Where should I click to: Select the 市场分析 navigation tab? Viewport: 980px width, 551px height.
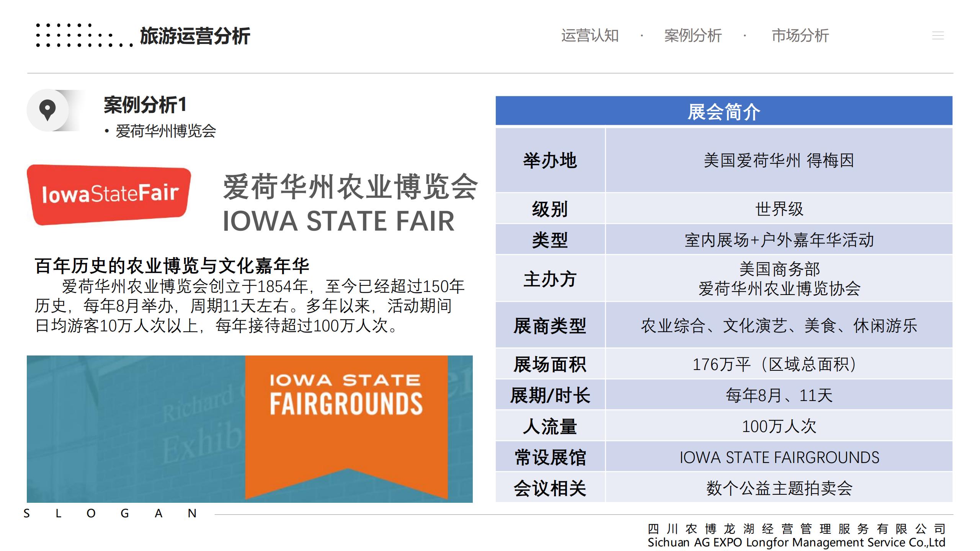pyautogui.click(x=800, y=36)
